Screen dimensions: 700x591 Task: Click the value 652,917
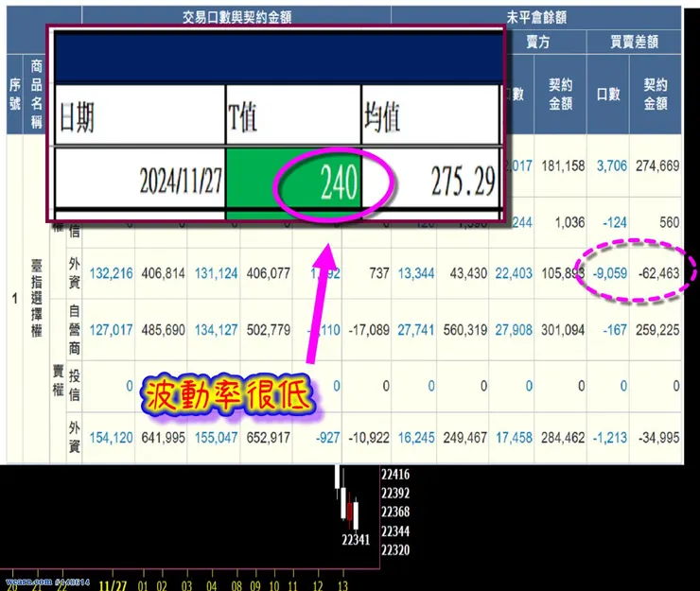(x=269, y=438)
